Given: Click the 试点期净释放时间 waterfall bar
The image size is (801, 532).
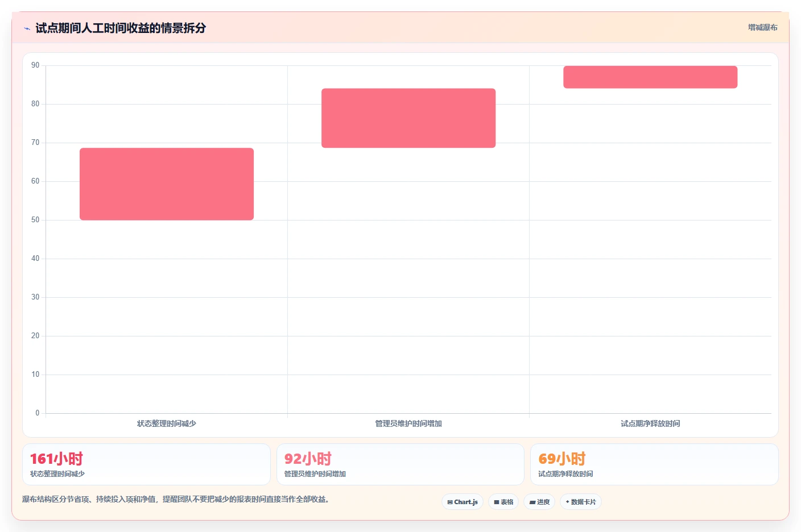Looking at the screenshot, I should (650, 77).
